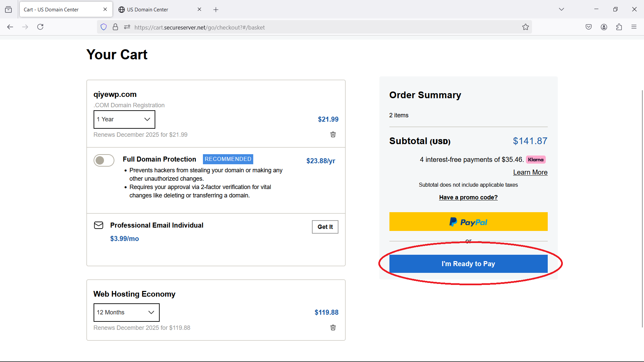Click I'm Ready to Pay button

(x=468, y=264)
